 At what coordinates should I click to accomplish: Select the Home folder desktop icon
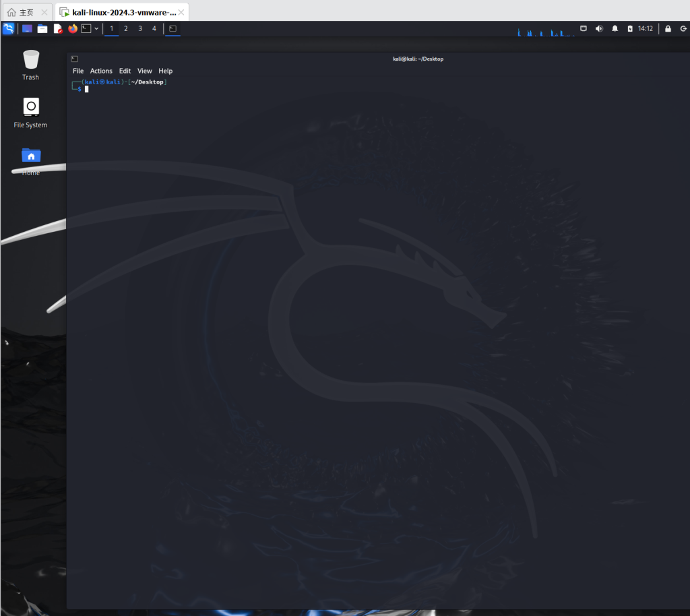[31, 162]
